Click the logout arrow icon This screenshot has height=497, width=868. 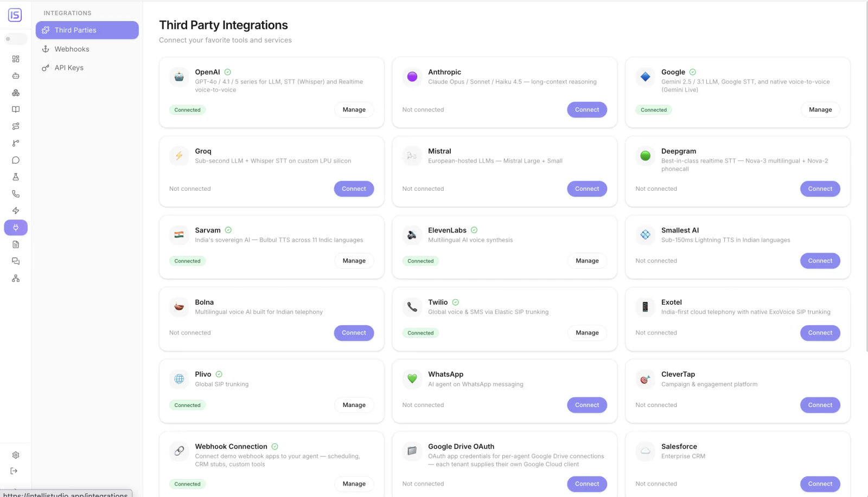tap(14, 471)
